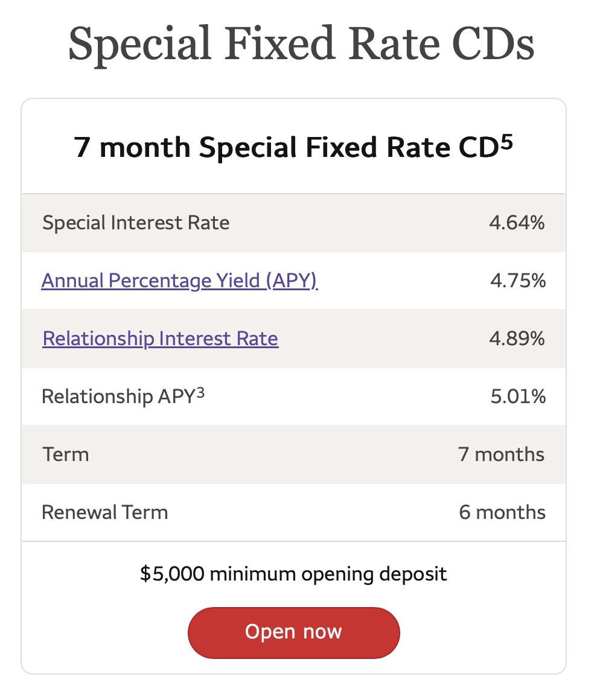Click the Renewal Term label
The height and width of the screenshot is (700, 594).
click(x=104, y=512)
